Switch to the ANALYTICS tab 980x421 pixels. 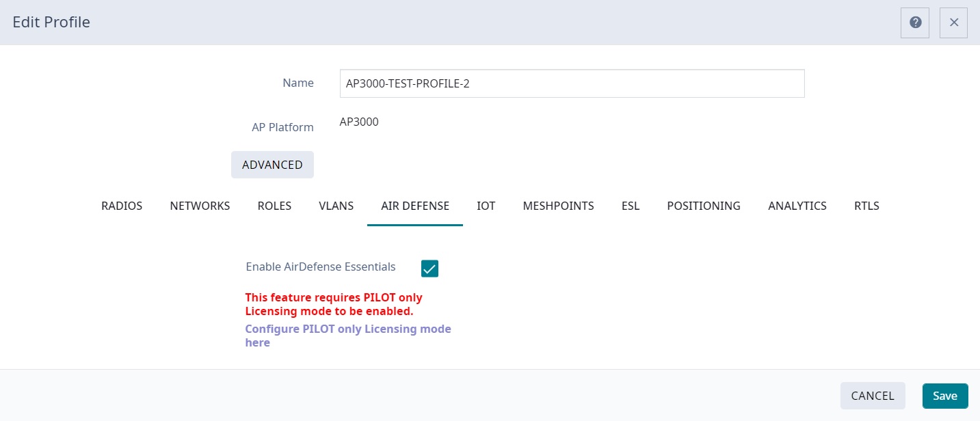(x=797, y=206)
